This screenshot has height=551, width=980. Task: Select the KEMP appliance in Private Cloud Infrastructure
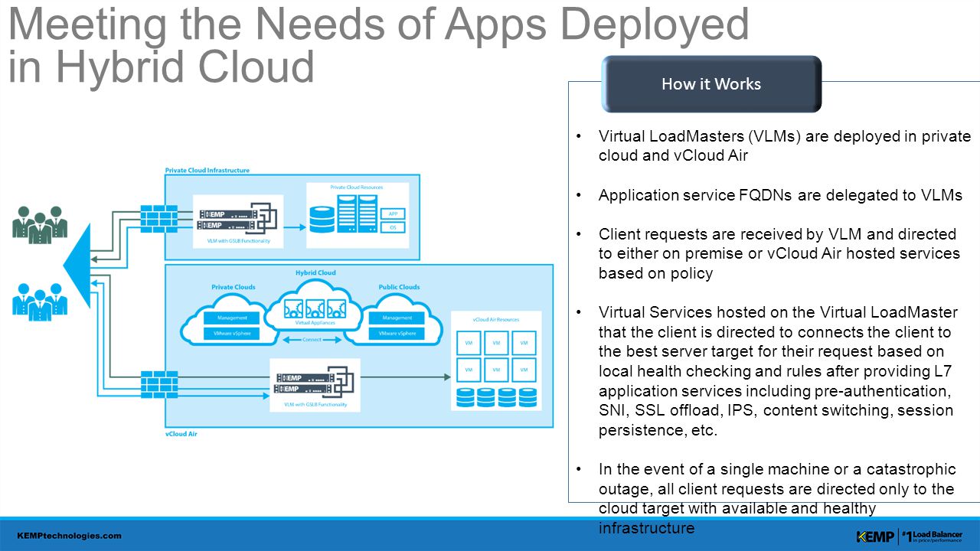point(237,220)
